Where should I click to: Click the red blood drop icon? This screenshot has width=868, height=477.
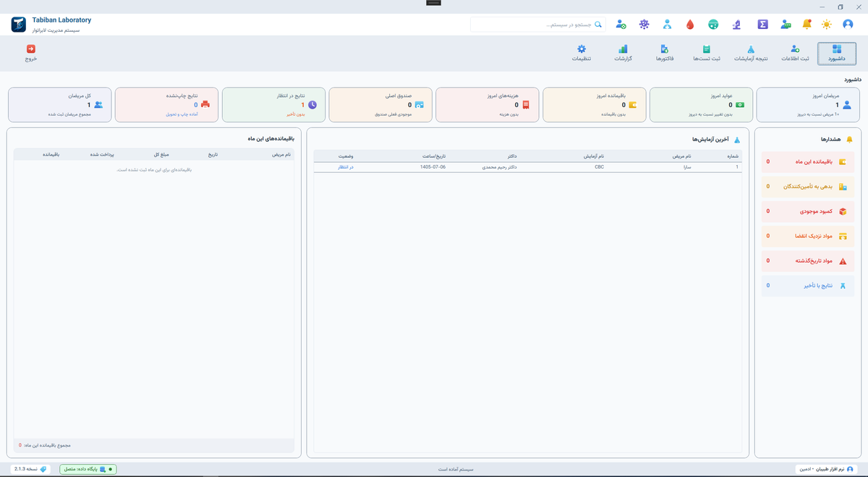coord(690,25)
